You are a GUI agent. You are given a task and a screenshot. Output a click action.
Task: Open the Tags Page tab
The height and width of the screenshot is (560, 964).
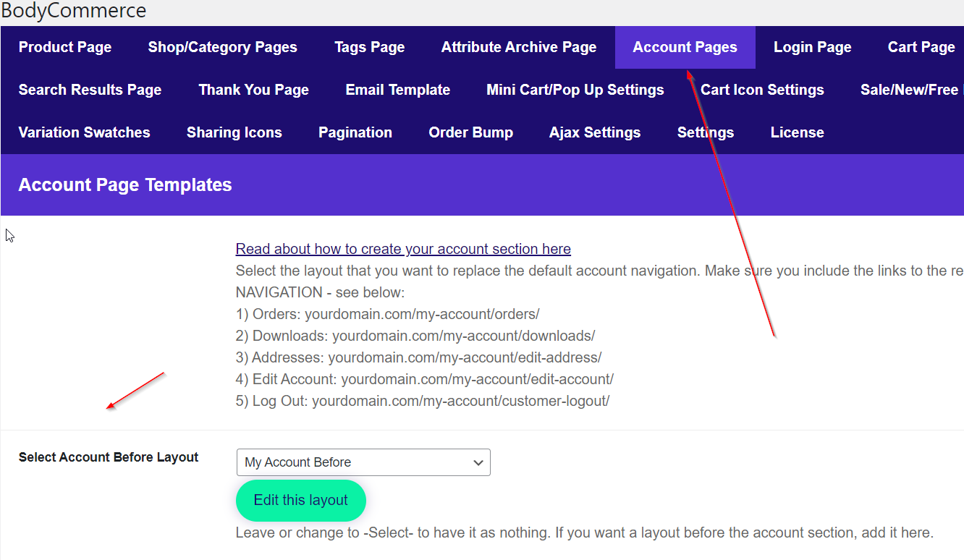tap(369, 48)
